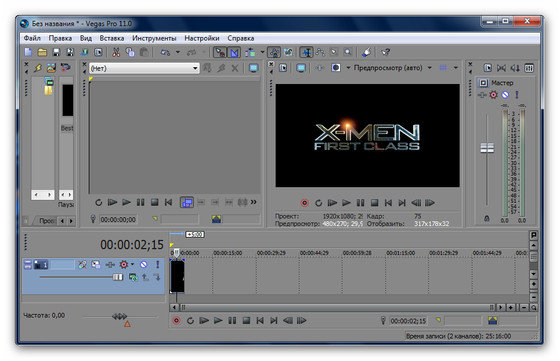Toggle track 1 solo exclamation icon
560x361 pixels.
(x=157, y=265)
